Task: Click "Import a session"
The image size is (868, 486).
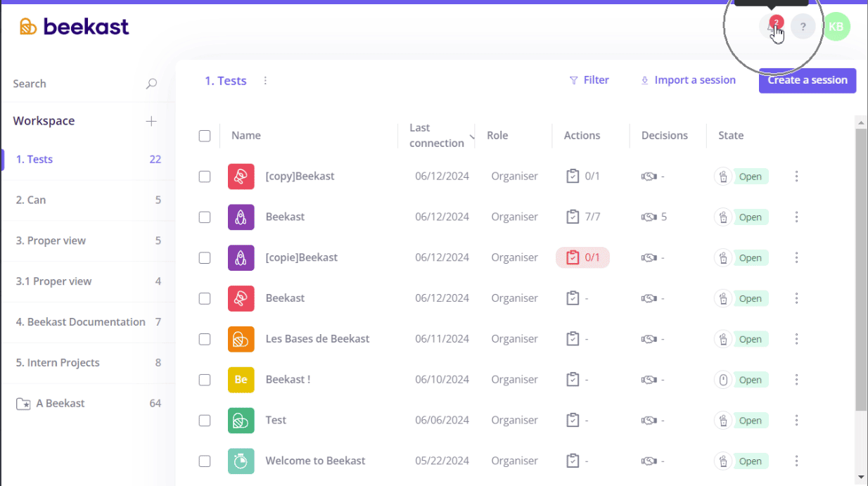Action: 688,80
